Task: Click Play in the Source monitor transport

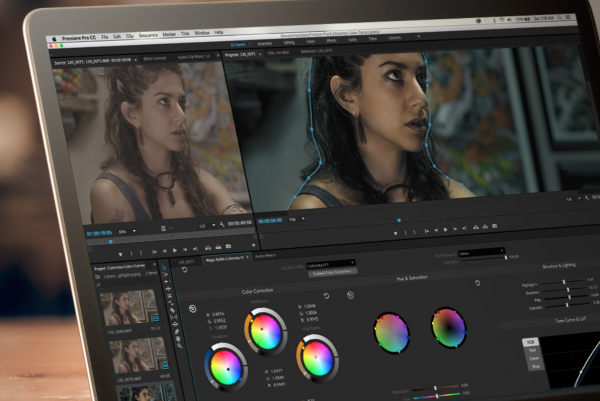Action: point(174,251)
